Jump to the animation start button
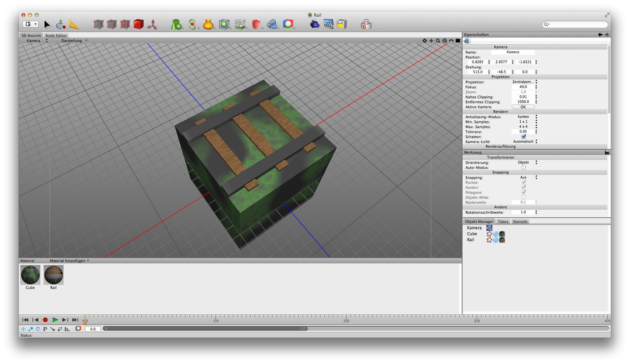Viewport: 630px width, 364px height. 25,320
